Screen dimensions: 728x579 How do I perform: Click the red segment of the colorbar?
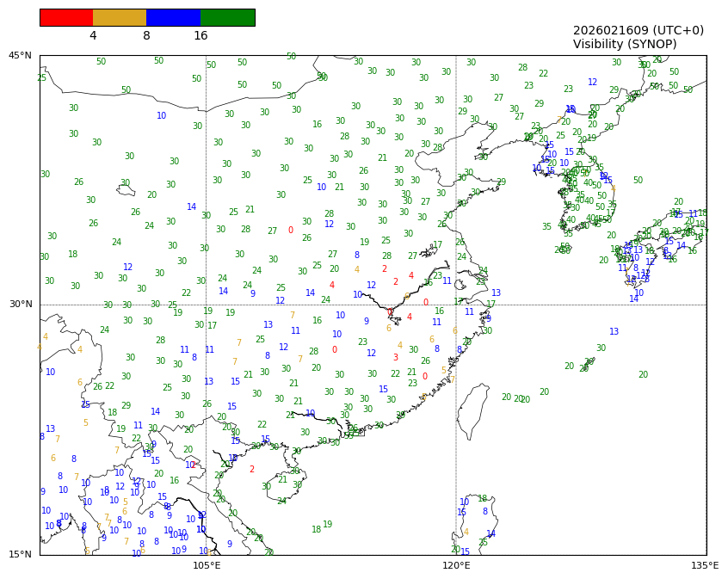[x=66, y=17]
